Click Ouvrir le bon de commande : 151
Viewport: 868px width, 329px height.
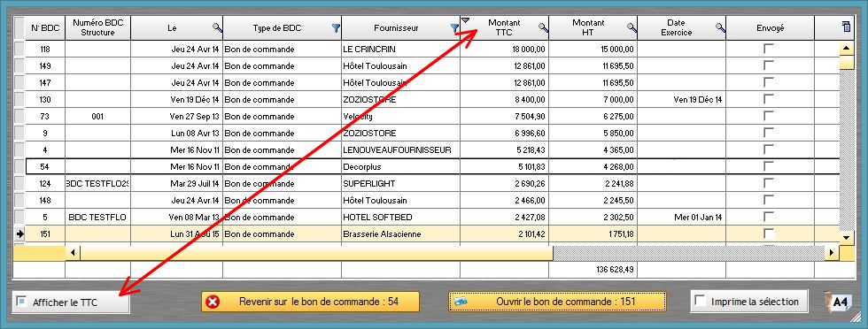pyautogui.click(x=557, y=302)
